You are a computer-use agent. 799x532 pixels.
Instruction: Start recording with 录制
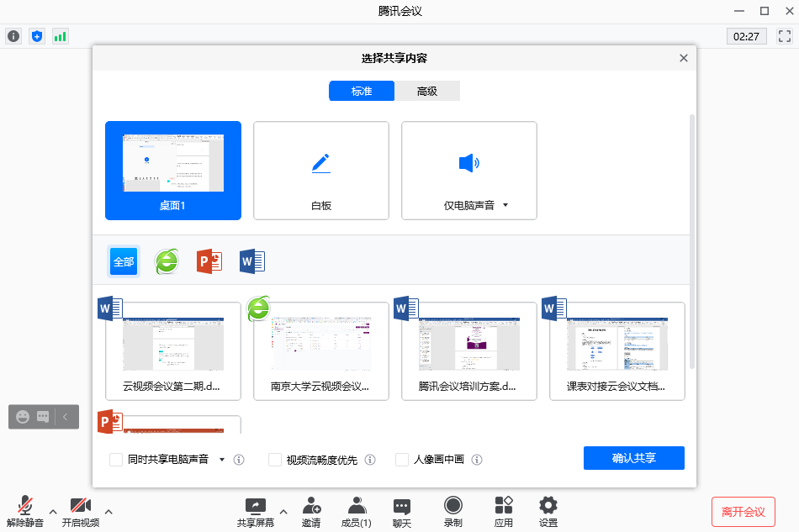click(453, 512)
